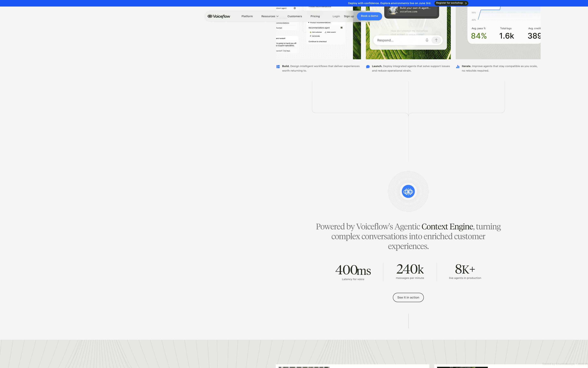Click the Recommendations agent node icon

pyautogui.click(x=341, y=28)
